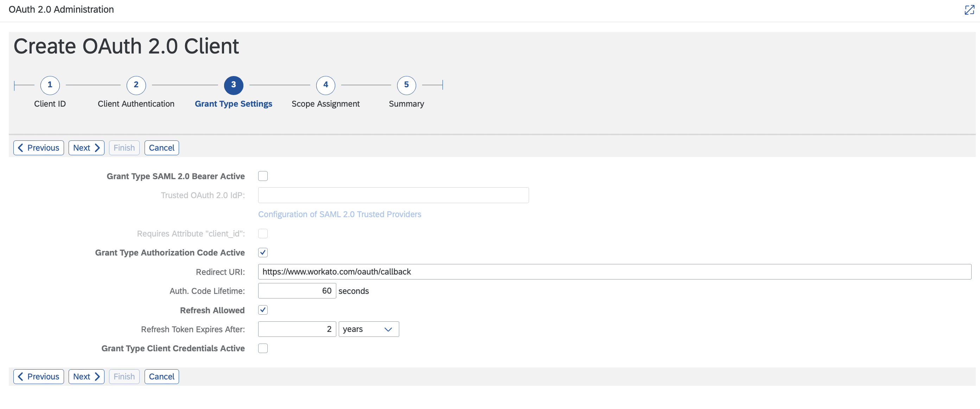Click the step 4 Scope Assignment circle

pyautogui.click(x=326, y=85)
